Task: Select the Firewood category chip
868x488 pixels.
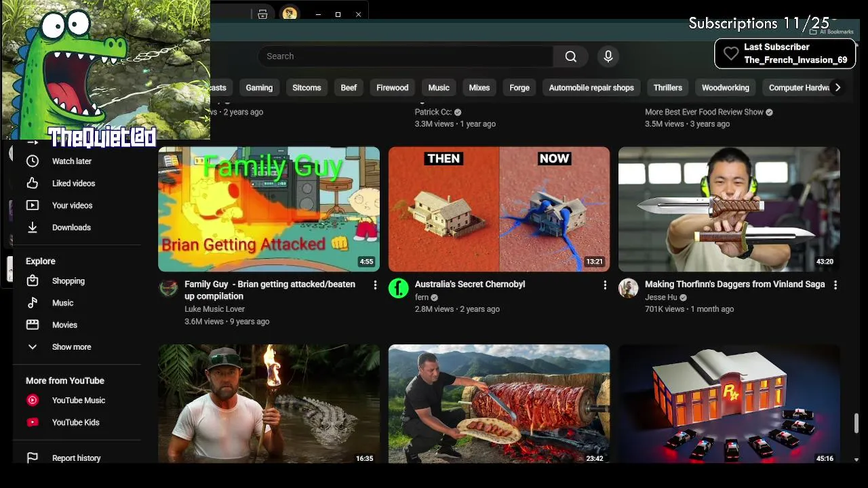Action: coord(393,87)
